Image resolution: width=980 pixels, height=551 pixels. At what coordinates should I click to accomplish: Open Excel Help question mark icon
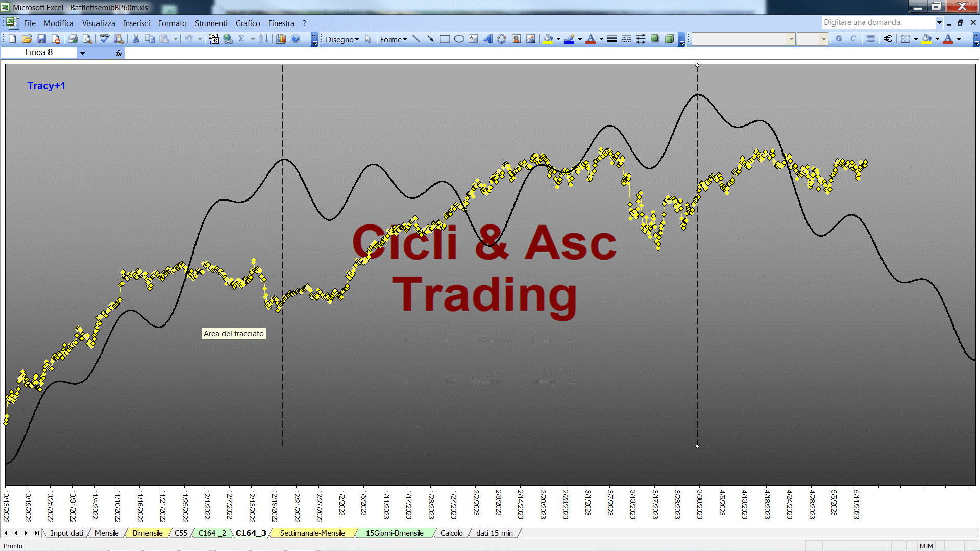(x=296, y=39)
